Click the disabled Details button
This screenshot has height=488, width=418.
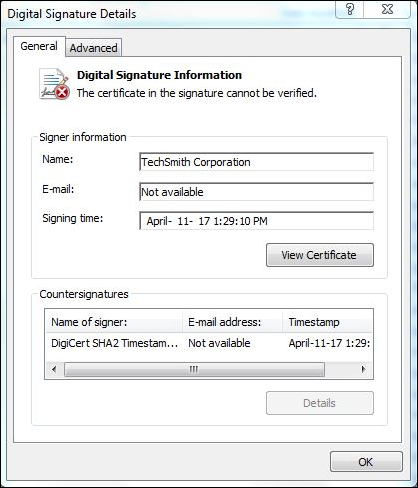click(320, 403)
